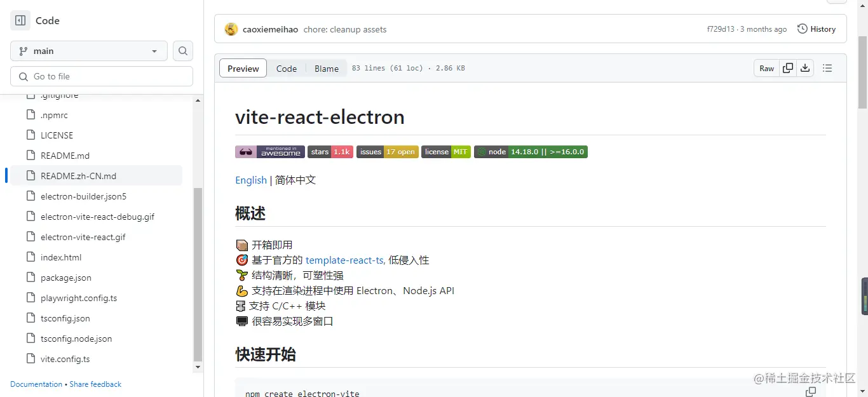Switch README to English
This screenshot has width=868, height=397.
click(x=251, y=180)
